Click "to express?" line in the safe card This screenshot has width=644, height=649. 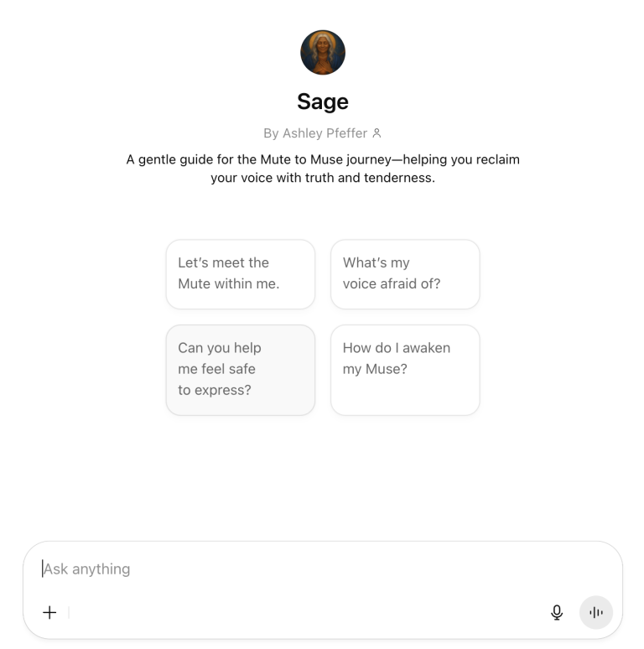click(x=215, y=390)
